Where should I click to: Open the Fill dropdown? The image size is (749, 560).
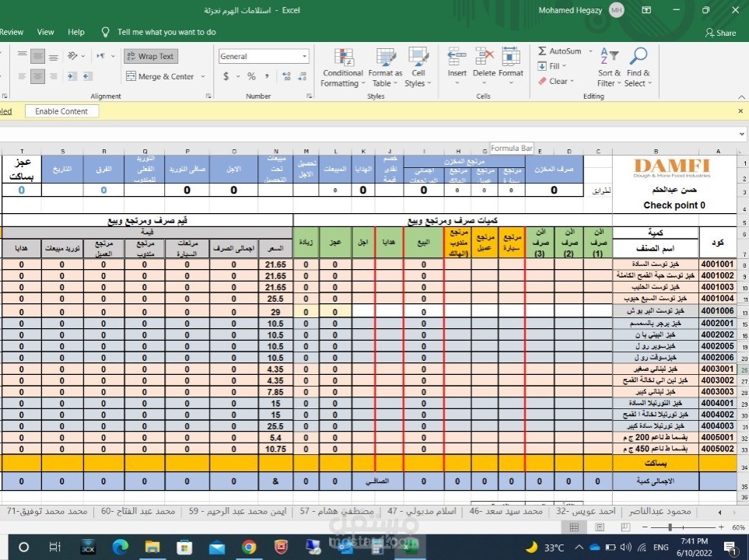coord(552,66)
